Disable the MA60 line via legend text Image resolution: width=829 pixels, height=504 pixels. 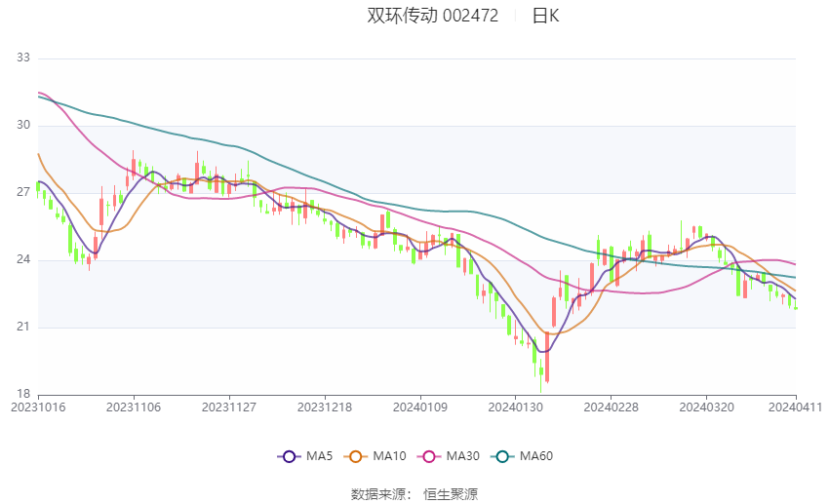pyautogui.click(x=536, y=455)
